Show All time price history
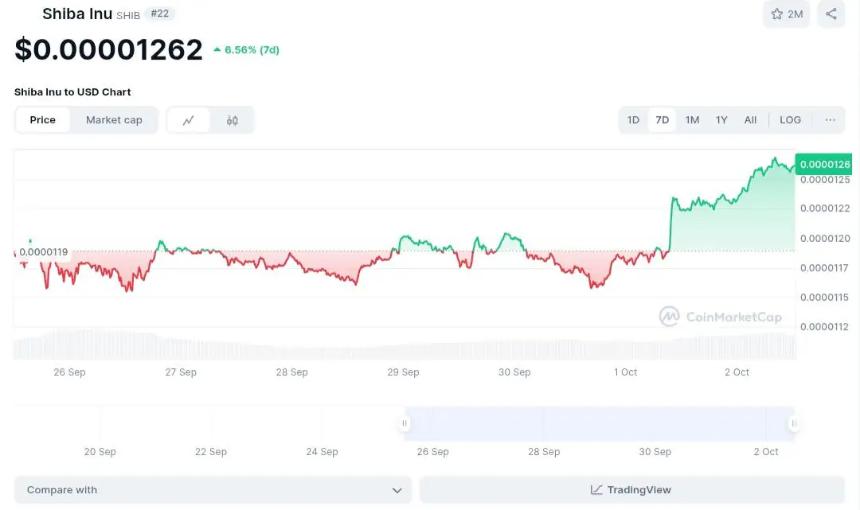The width and height of the screenshot is (860, 510). pos(750,120)
